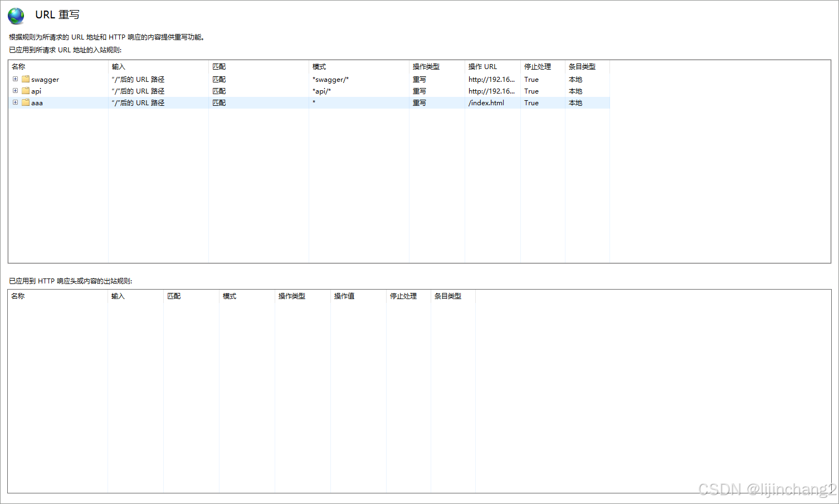The width and height of the screenshot is (839, 504).
Task: Click the URL Rewrite globe icon
Action: pyautogui.click(x=16, y=16)
